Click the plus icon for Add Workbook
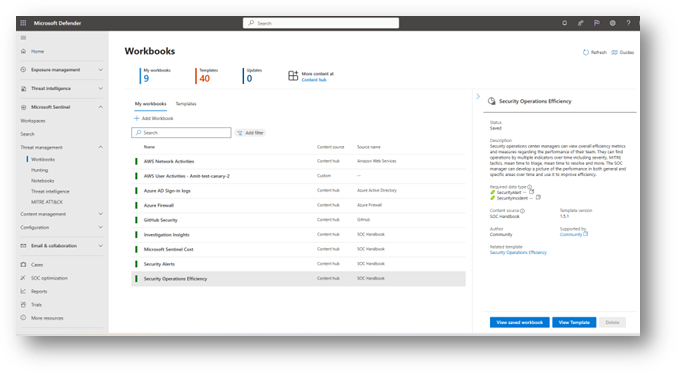The image size is (678, 374). [x=137, y=118]
